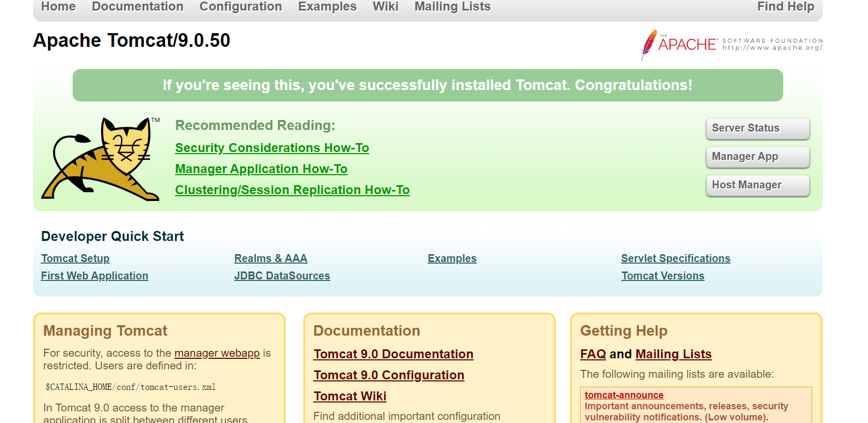Click the Recommended Reading heading
The width and height of the screenshot is (868, 423).
tap(255, 125)
